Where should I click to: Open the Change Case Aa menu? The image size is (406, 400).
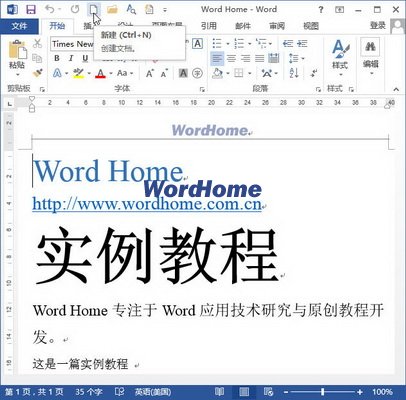pos(125,73)
